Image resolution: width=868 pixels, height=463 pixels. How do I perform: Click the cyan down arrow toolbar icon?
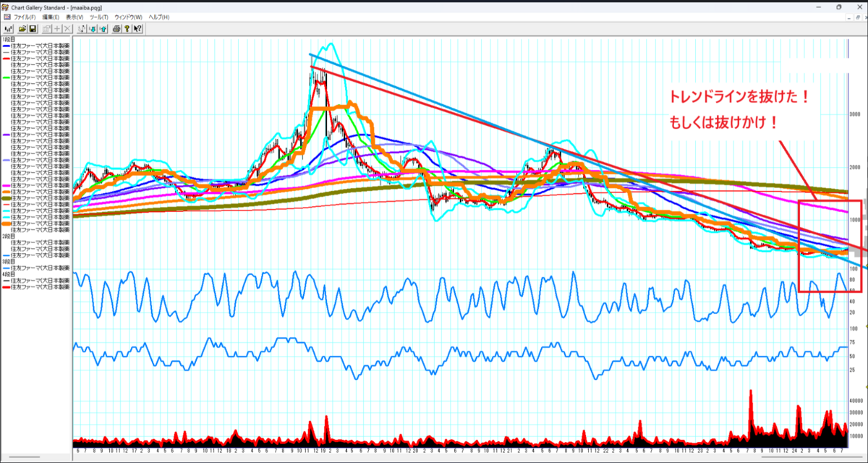click(93, 29)
